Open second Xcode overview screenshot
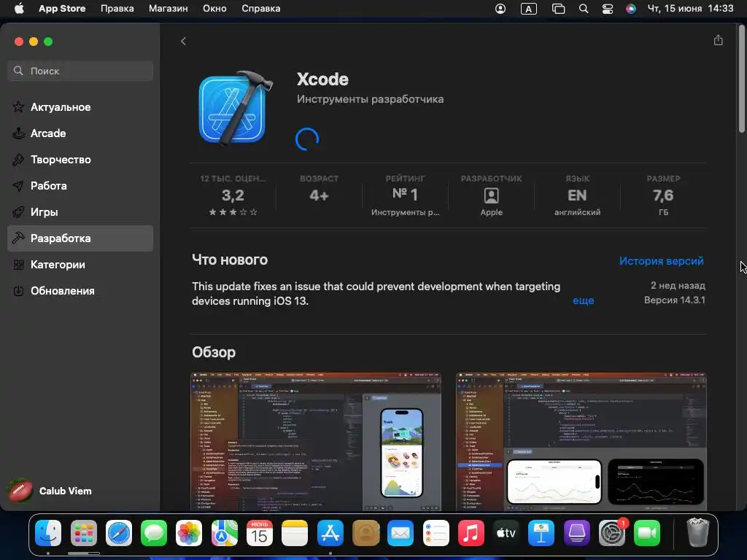Viewport: 747px width, 560px height. point(581,442)
